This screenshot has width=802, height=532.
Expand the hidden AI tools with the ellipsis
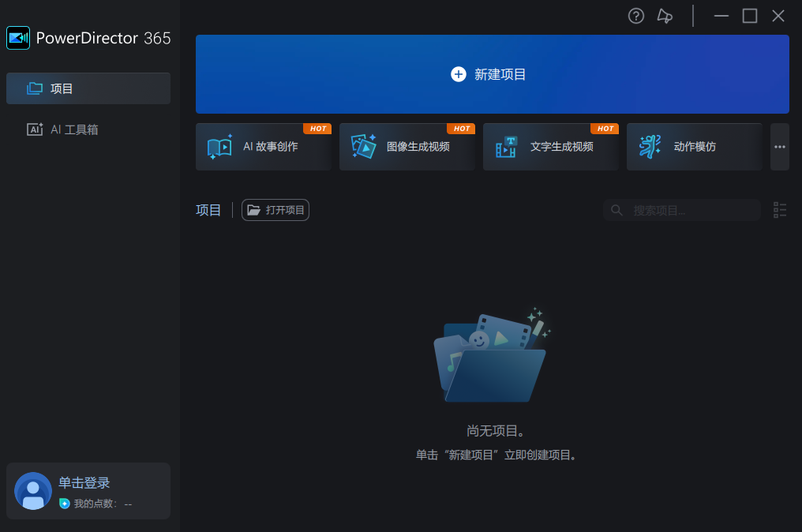click(x=779, y=147)
